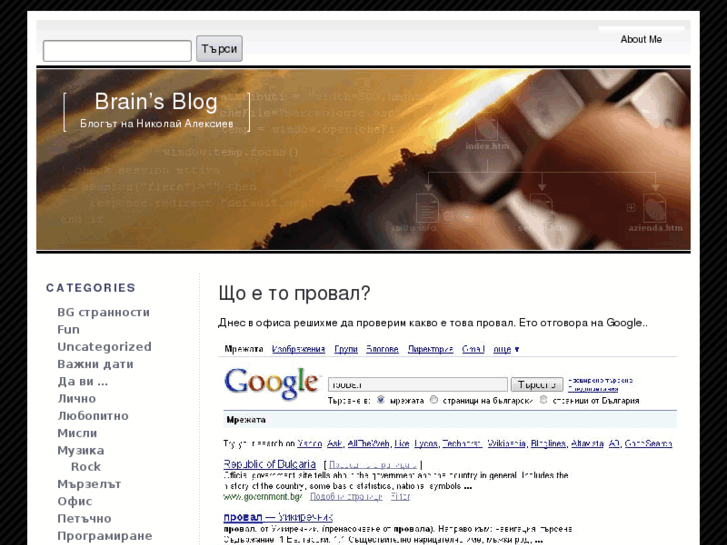Open the Да ви ... category

83,381
